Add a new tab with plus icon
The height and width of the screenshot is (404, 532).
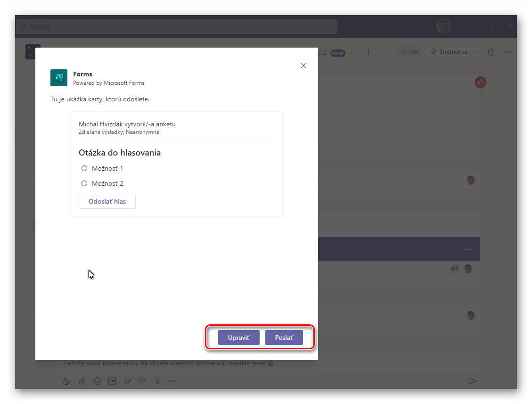click(x=368, y=52)
